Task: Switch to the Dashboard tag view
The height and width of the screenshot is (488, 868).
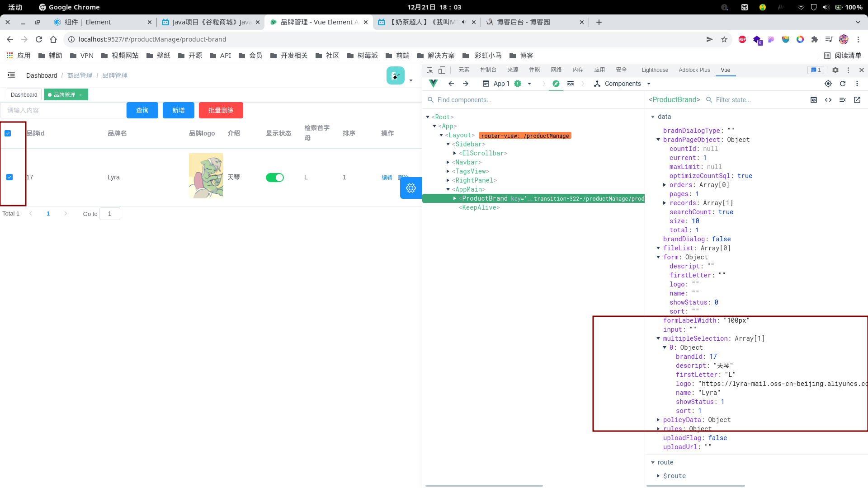Action: 24,95
